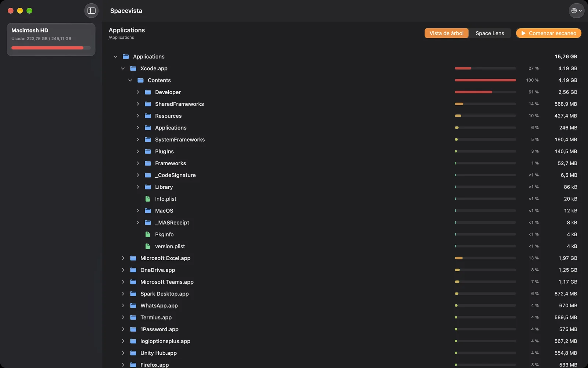This screenshot has width=588, height=368.
Task: Click the Contents folder icon
Action: 140,80
